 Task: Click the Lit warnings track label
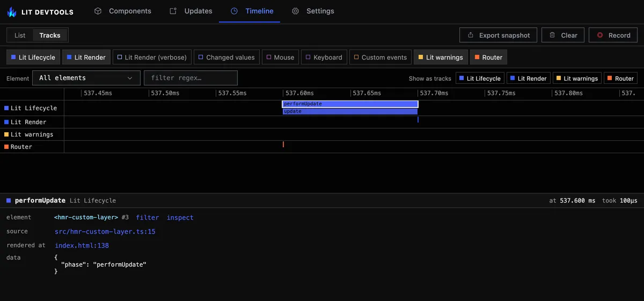point(29,134)
